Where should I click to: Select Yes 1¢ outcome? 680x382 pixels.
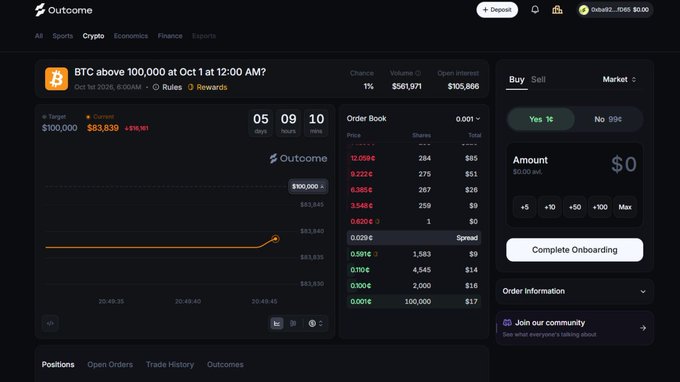pos(541,119)
